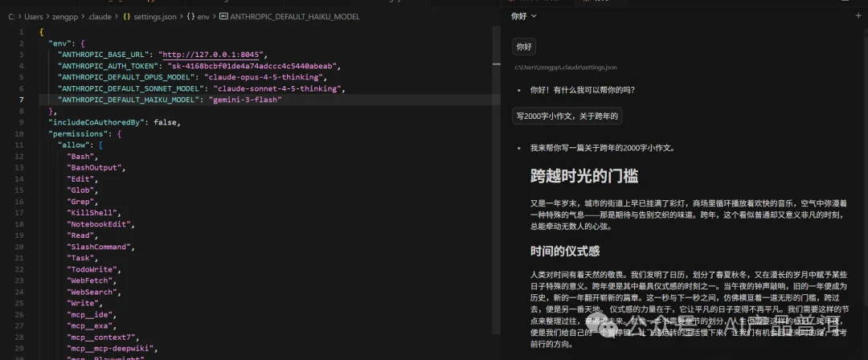
Task: Follow the http://127.0.0.1:8045 link
Action: click(x=212, y=55)
